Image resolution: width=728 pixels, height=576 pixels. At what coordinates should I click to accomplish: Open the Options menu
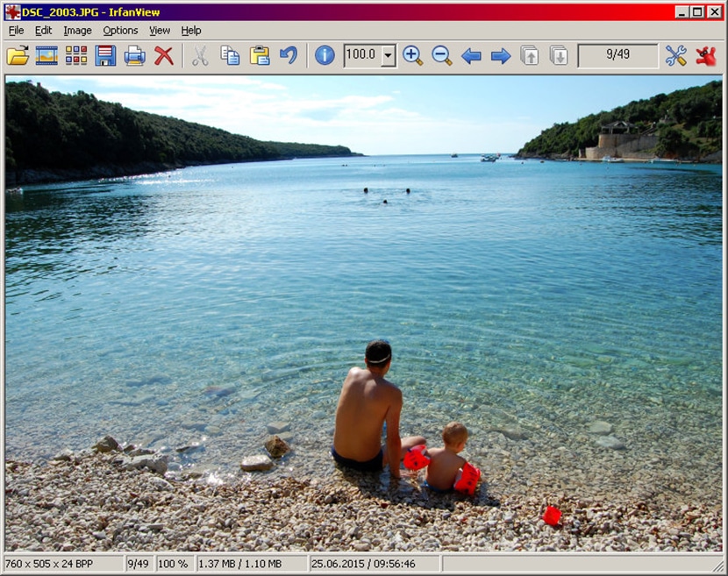[120, 31]
